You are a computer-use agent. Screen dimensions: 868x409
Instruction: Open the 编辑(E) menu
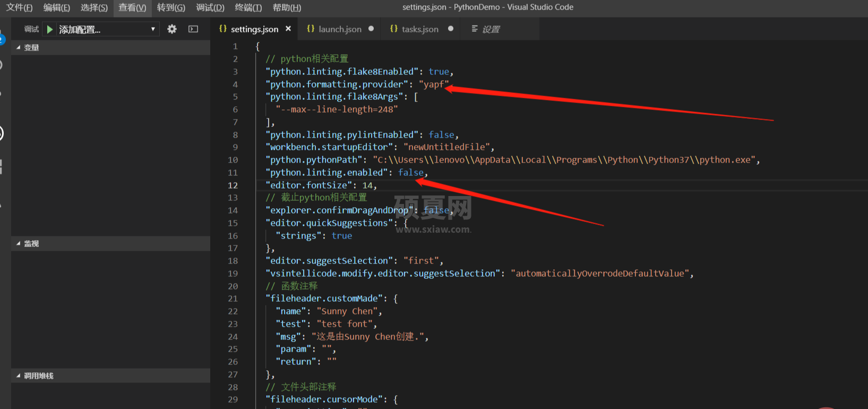tap(57, 7)
